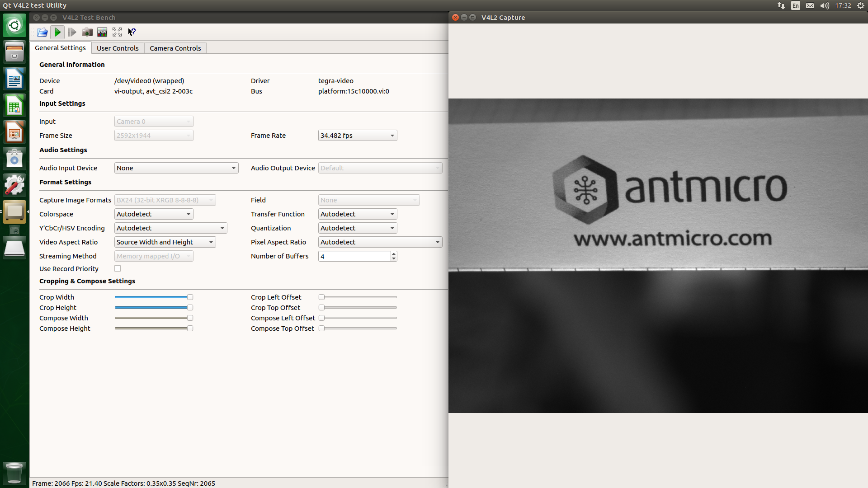The image size is (868, 488).
Task: Click the disabled Input Camera 0 dropdown
Action: (154, 122)
